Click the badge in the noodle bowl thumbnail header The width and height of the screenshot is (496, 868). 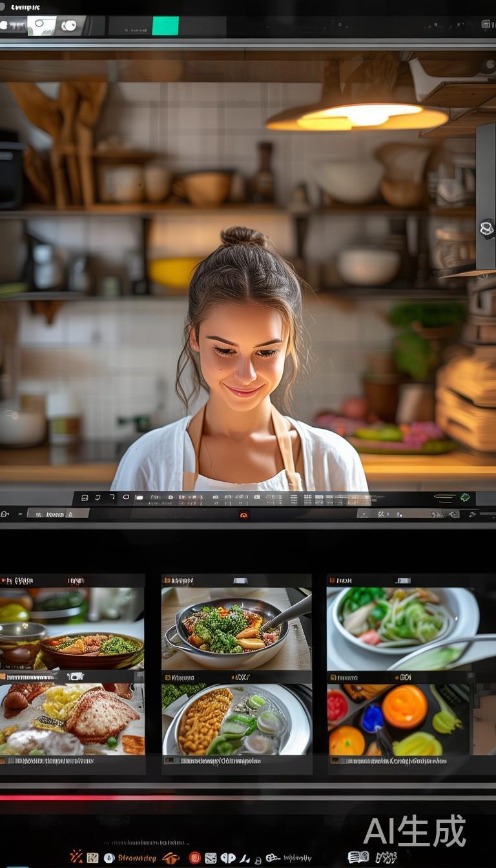tap(403, 581)
